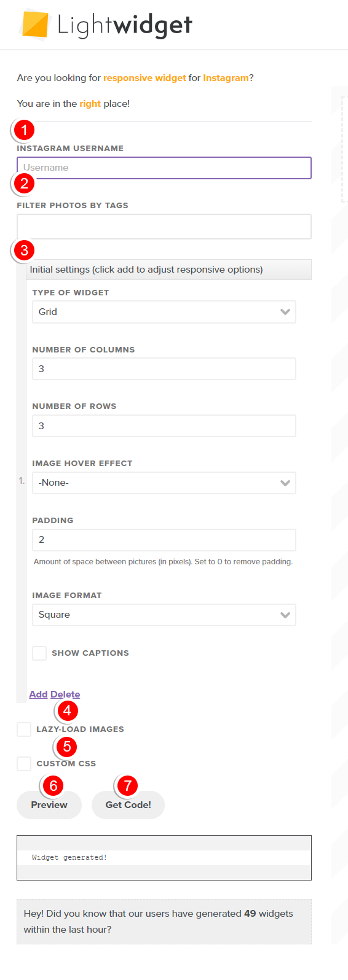
Task: Click the Add link
Action: tap(38, 694)
